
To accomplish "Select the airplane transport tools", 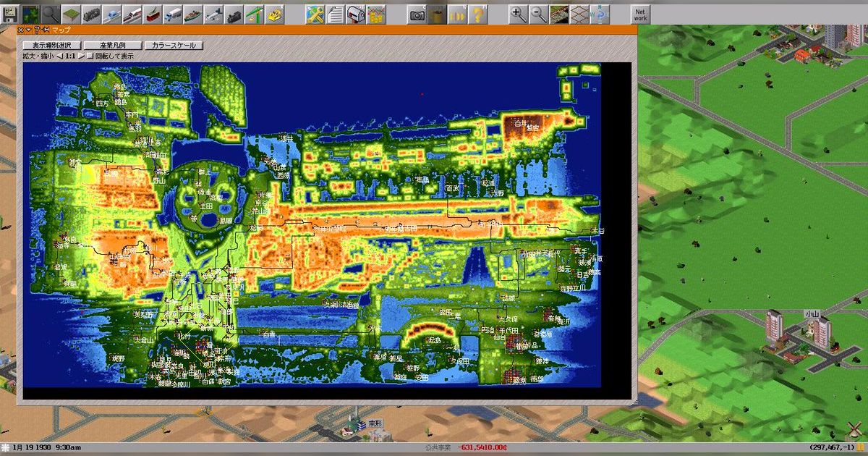I will click(213, 13).
